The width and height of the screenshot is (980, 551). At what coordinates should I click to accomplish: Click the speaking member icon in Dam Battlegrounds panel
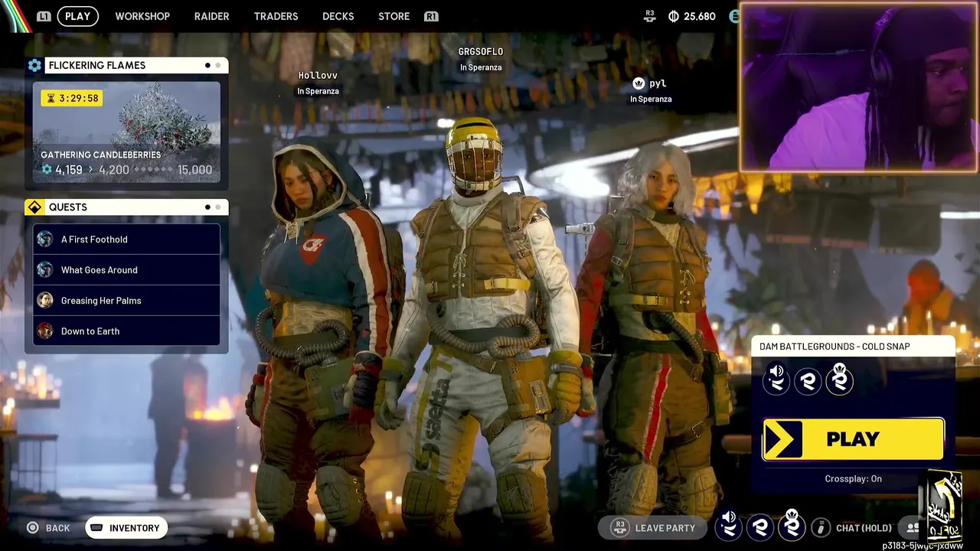click(776, 380)
